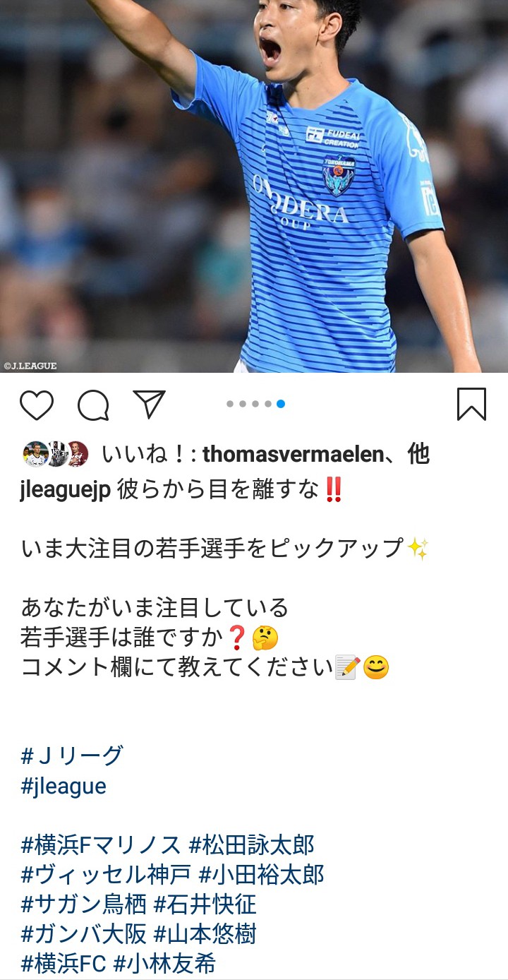This screenshot has height=980, width=508.
Task: Open the #jleague hashtag
Action: coord(64,787)
